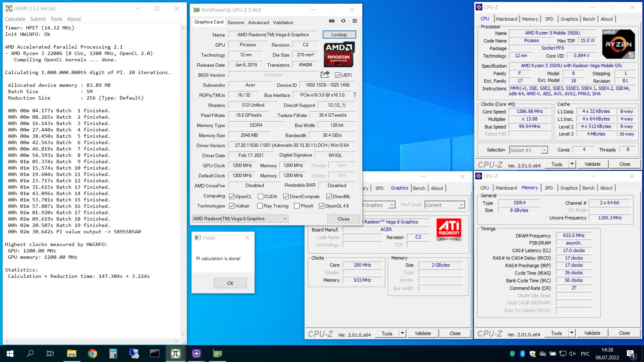
Task: Open the network tray icon
Action: pyautogui.click(x=562, y=354)
